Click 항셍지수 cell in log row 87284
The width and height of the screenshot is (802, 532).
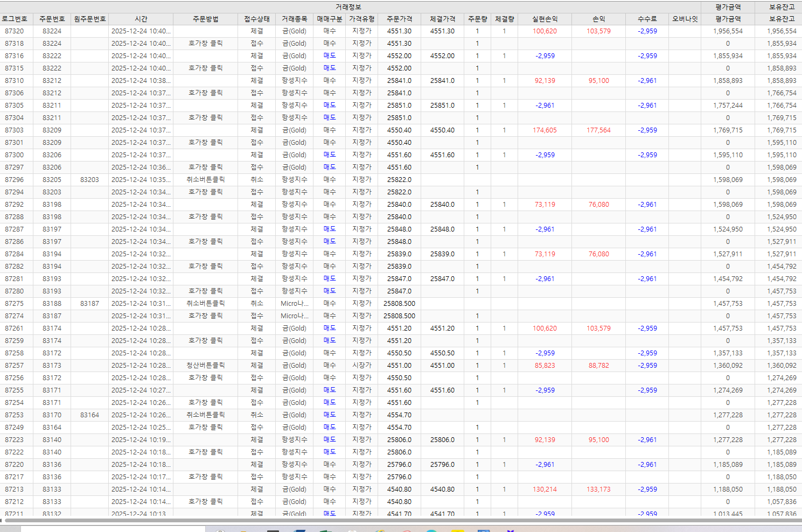pyautogui.click(x=295, y=254)
